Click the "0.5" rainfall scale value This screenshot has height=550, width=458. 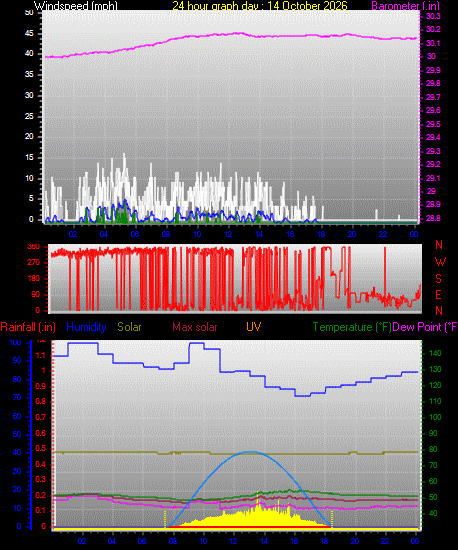(41, 448)
